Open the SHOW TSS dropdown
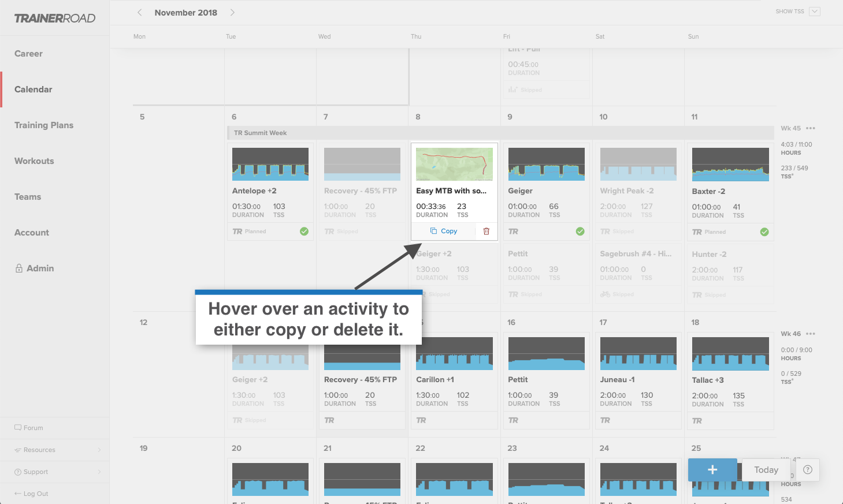The height and width of the screenshot is (504, 843). click(815, 12)
